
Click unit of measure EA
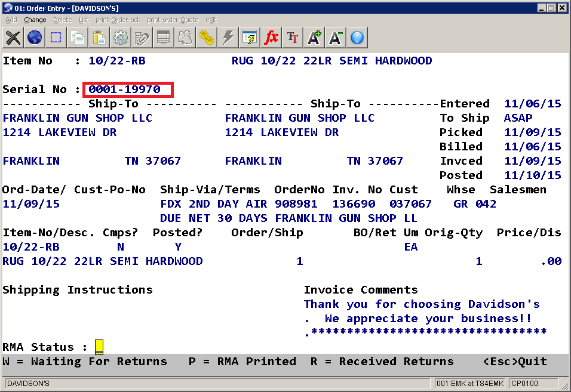coord(411,247)
